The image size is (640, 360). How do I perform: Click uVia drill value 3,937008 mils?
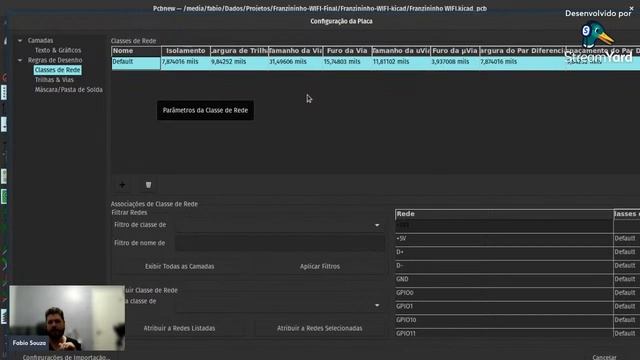point(455,62)
